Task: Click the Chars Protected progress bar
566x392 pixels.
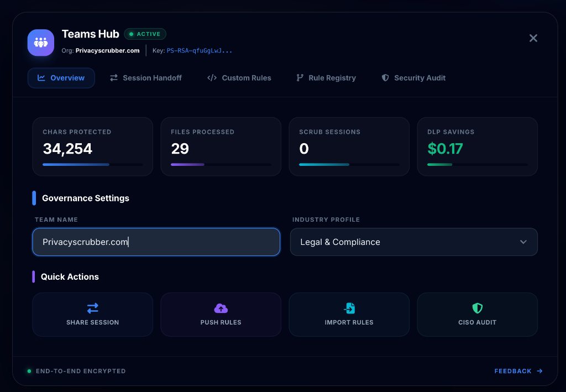Action: click(x=93, y=165)
